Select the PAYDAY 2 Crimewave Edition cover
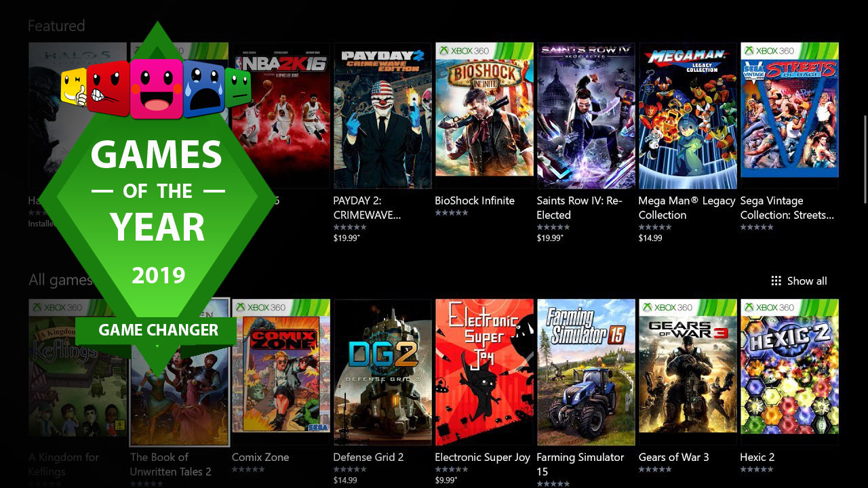The height and width of the screenshot is (488, 868). [x=382, y=116]
